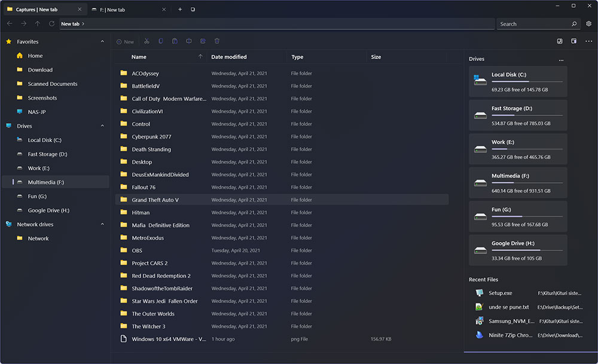Collapse the Network drives section

point(102,224)
